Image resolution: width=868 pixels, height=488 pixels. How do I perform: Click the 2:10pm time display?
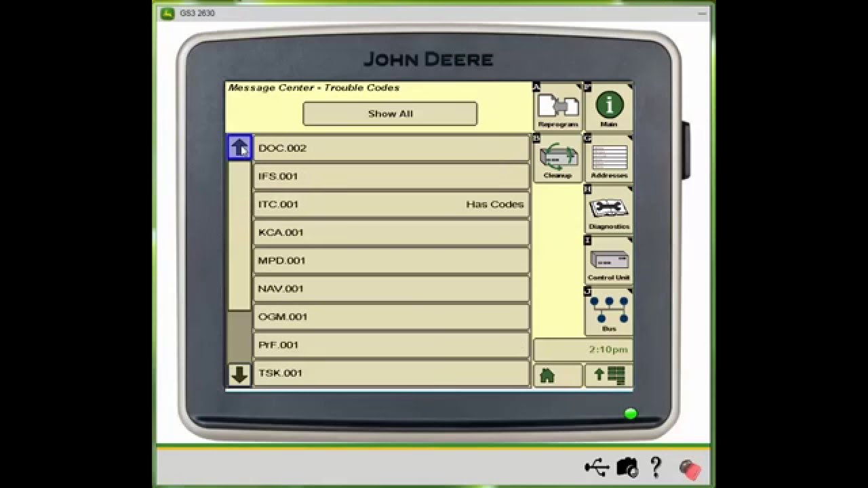tap(583, 350)
